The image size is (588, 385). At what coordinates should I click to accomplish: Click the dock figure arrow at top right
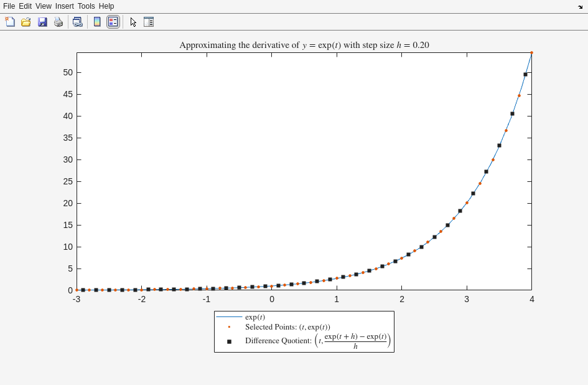click(580, 7)
